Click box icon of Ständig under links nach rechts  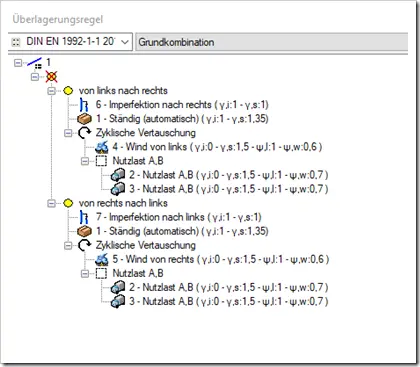(84, 119)
